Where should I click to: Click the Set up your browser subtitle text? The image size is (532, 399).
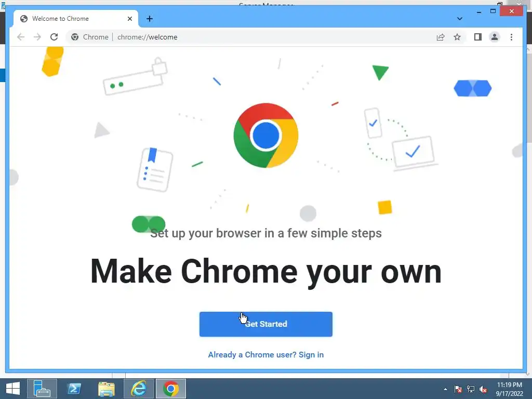point(265,233)
